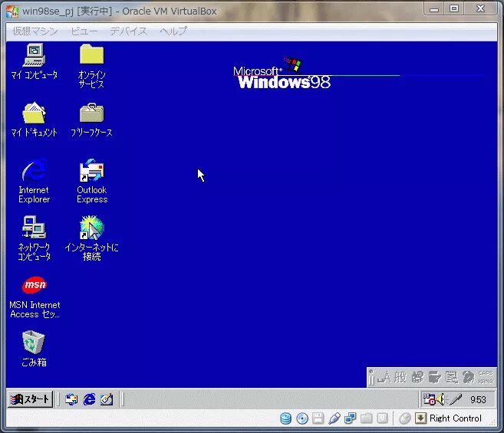This screenshot has width=504, height=433.
Task: Open the マイ コンピュータ desktop icon
Action: [34, 55]
